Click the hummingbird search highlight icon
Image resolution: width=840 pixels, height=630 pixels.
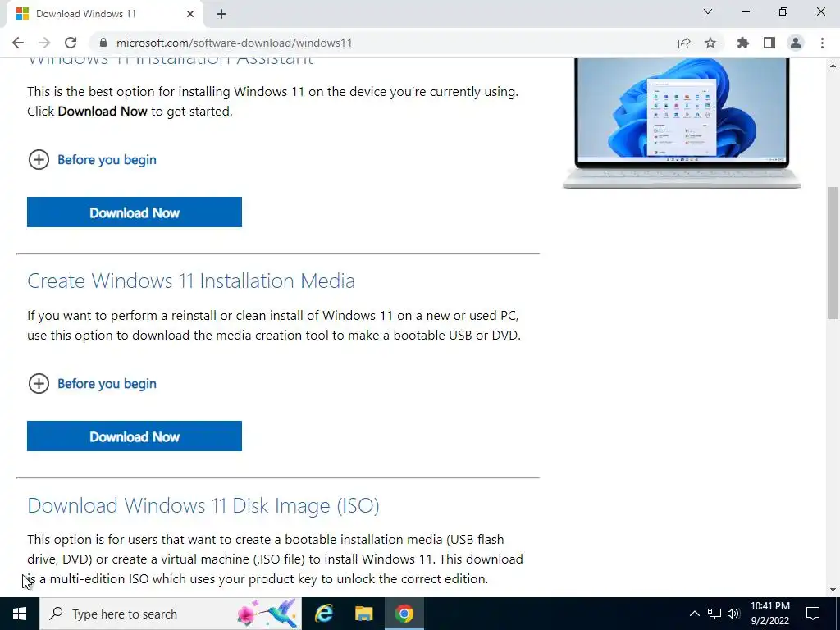(267, 614)
